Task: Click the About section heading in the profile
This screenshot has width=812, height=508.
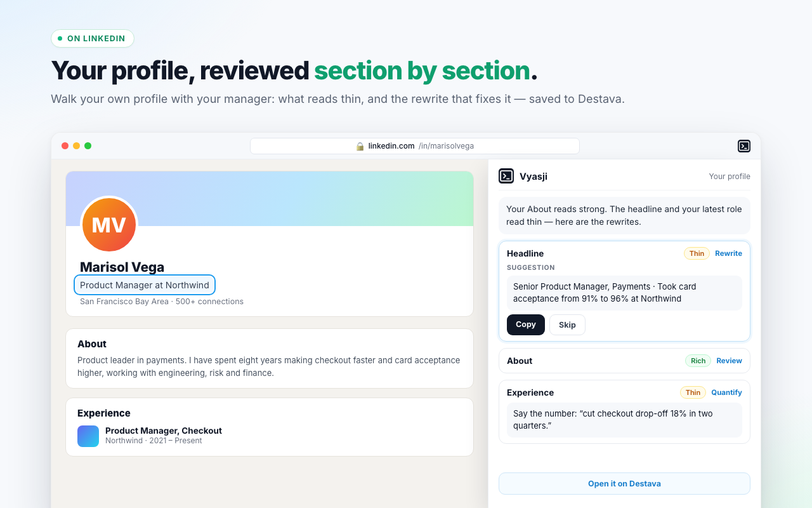Action: coord(92,344)
